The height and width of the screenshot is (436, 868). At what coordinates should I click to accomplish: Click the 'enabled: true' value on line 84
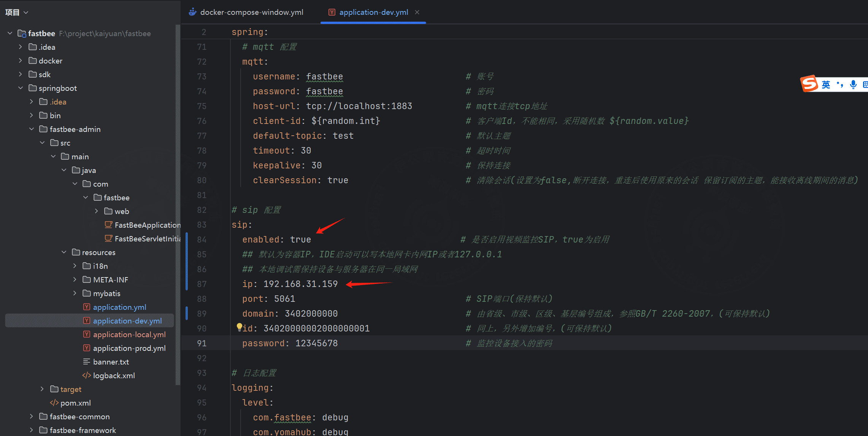tap(301, 239)
